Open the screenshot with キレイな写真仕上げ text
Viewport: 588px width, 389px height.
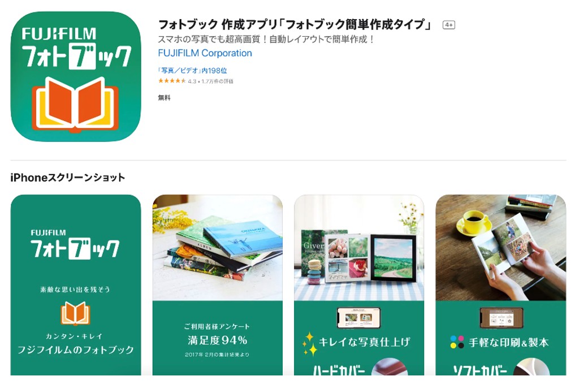(x=359, y=285)
